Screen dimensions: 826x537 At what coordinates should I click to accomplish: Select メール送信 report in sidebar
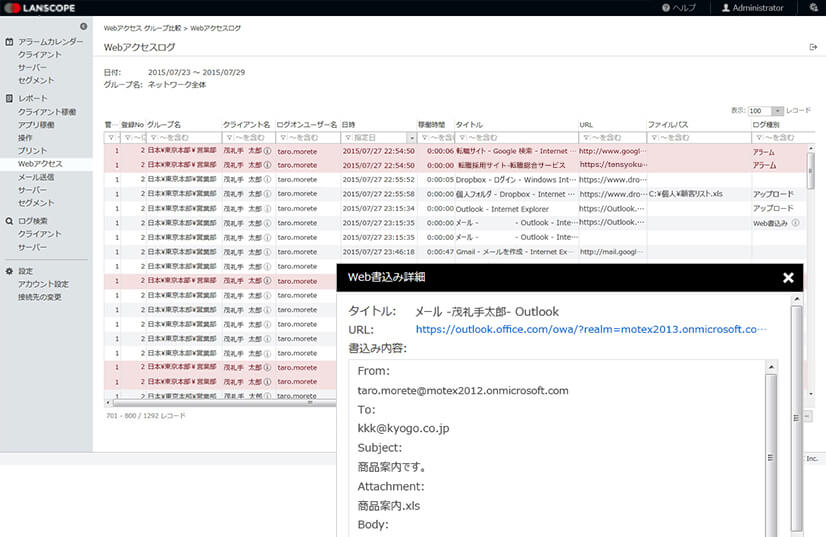tap(36, 177)
